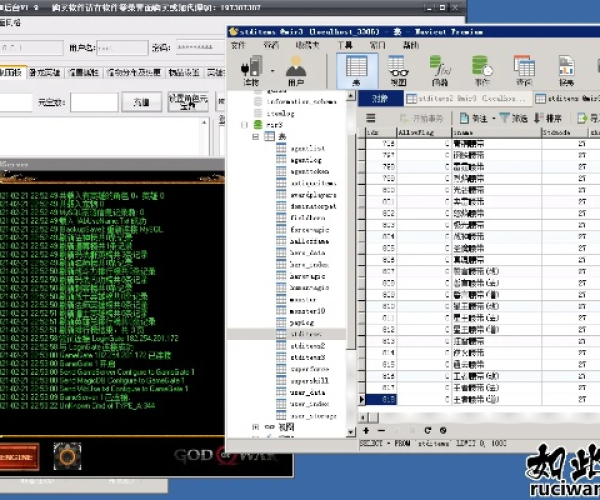
Task: Switch to the stditems @mir3 tab
Action: (567, 98)
